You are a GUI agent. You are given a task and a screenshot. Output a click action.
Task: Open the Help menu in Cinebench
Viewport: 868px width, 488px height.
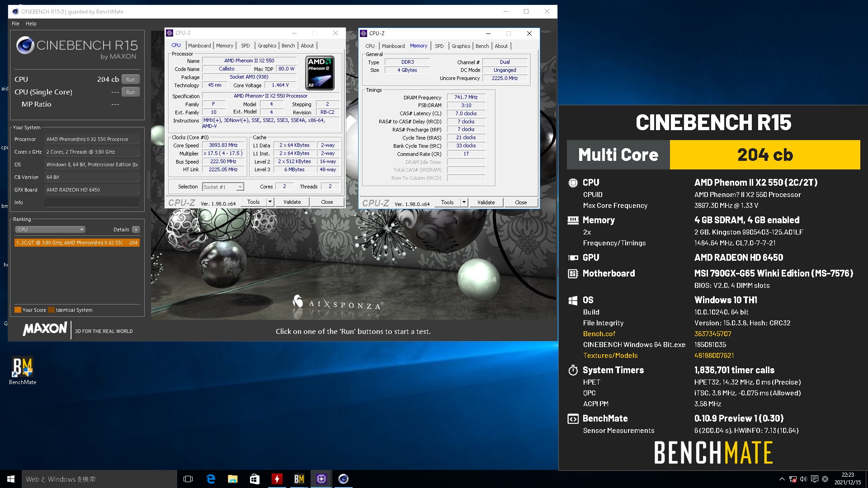coord(31,23)
